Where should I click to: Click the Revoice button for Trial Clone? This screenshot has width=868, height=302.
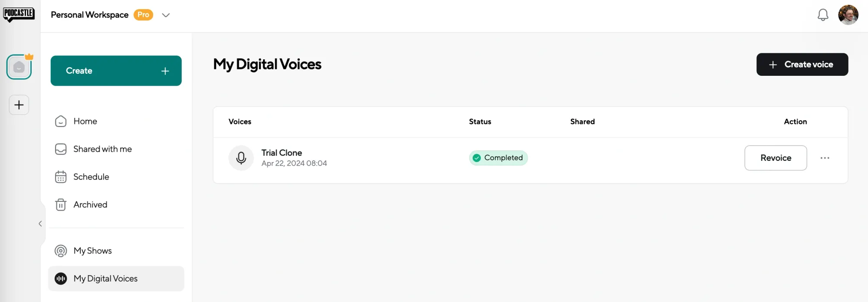776,158
